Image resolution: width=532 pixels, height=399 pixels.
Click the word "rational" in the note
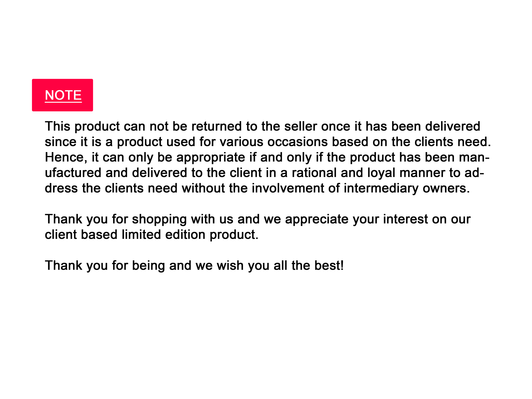(314, 173)
